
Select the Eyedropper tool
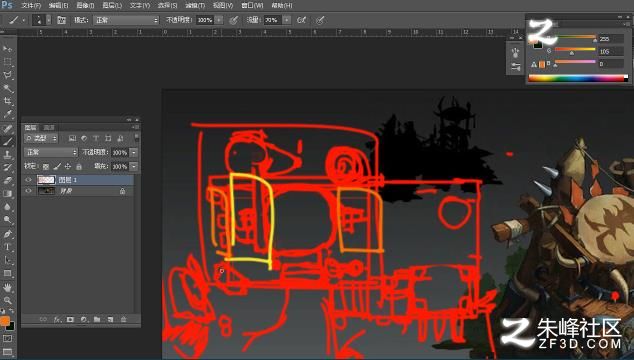[7, 114]
